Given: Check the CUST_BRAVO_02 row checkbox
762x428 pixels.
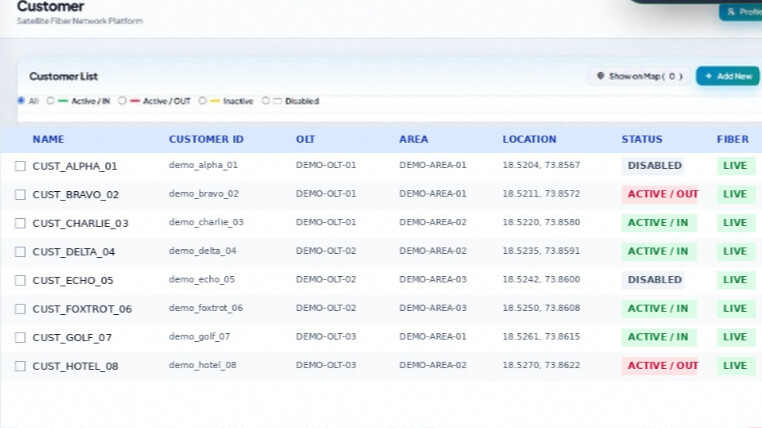Looking at the screenshot, I should (x=20, y=195).
